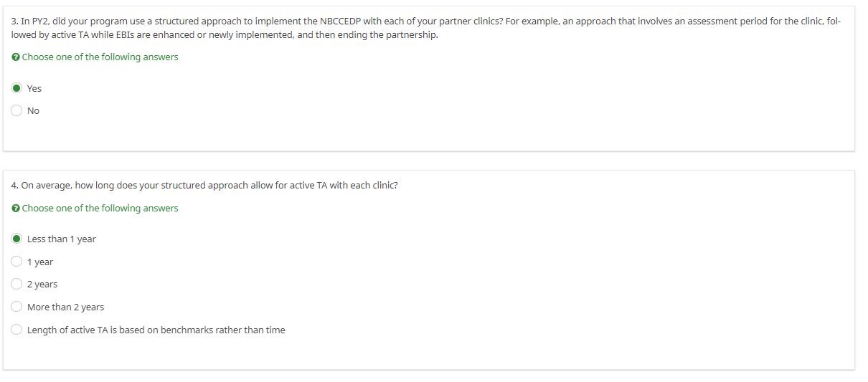Choose the '2 years' radio button
Viewport: 868px width, 382px height.
click(16, 284)
